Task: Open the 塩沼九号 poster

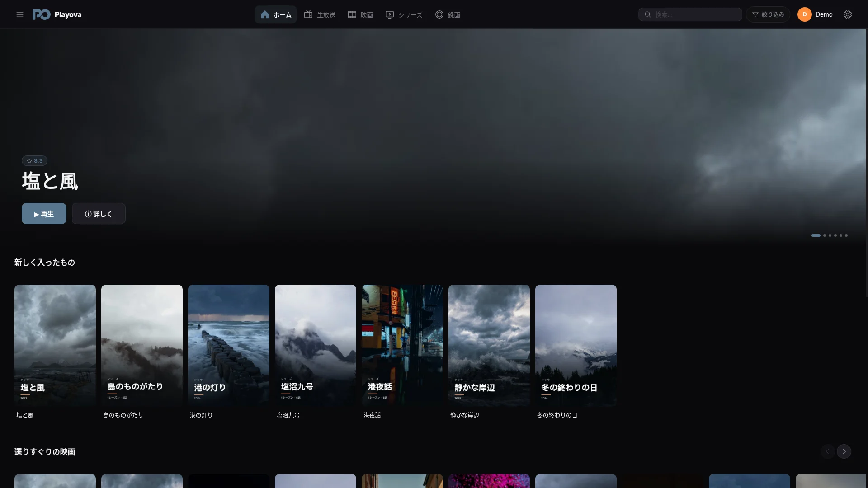Action: (316, 346)
